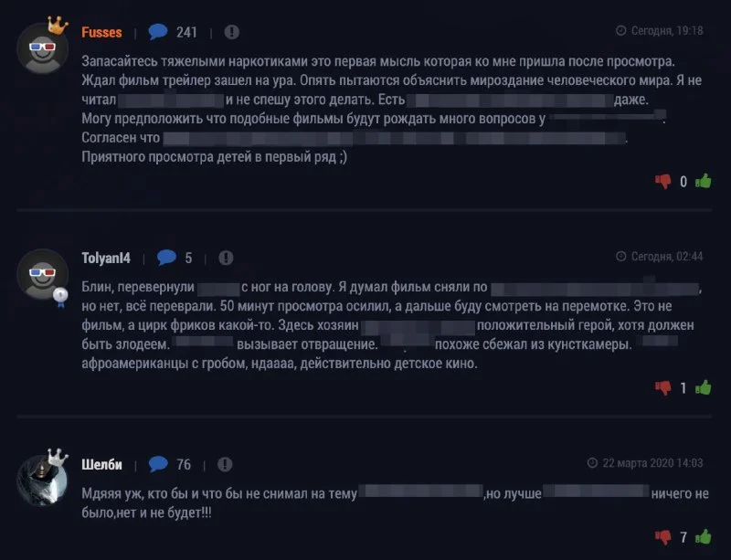Viewport: 731px width, 560px height.
Task: Open Шелби's comment count bubble
Action: pyautogui.click(x=159, y=464)
